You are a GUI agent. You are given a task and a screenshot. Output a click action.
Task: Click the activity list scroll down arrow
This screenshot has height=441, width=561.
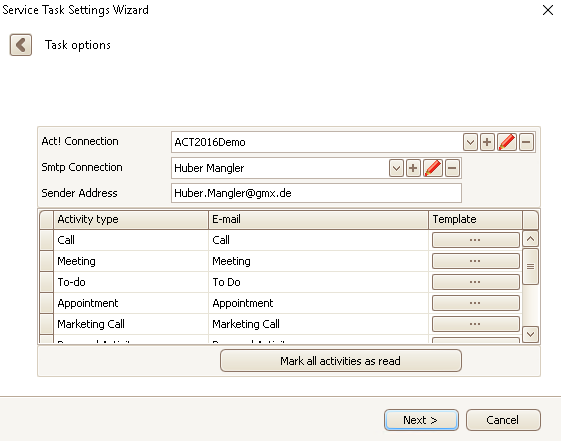(x=530, y=334)
